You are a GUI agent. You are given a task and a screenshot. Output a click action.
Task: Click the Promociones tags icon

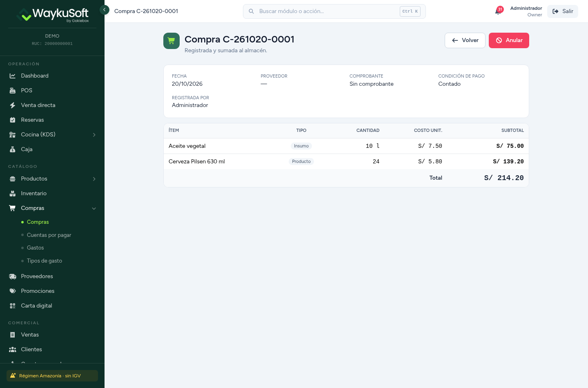pyautogui.click(x=13, y=291)
